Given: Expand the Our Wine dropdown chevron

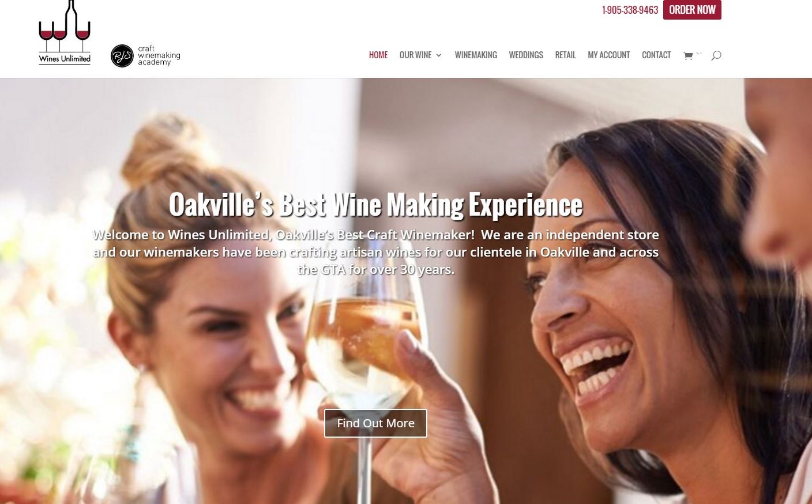Looking at the screenshot, I should coord(439,55).
